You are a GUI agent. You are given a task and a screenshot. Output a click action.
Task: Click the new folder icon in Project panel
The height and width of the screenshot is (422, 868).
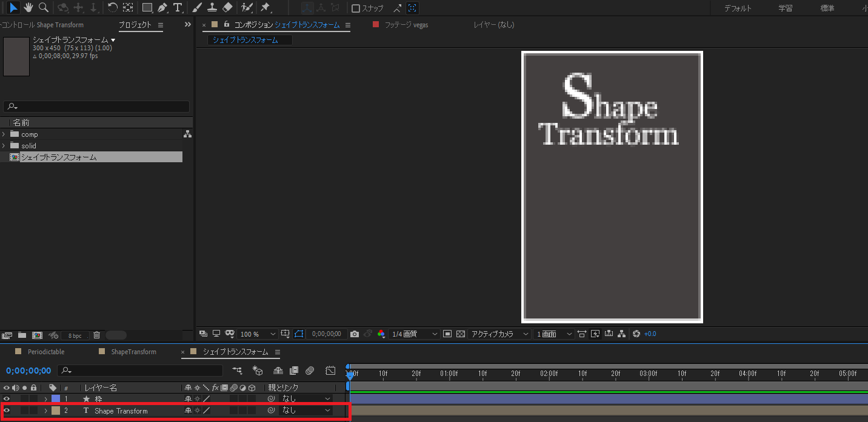[22, 335]
